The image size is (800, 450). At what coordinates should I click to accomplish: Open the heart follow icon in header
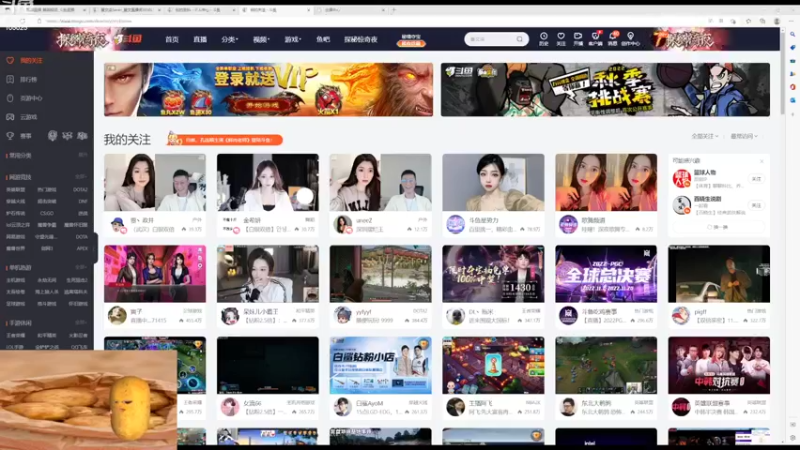561,39
